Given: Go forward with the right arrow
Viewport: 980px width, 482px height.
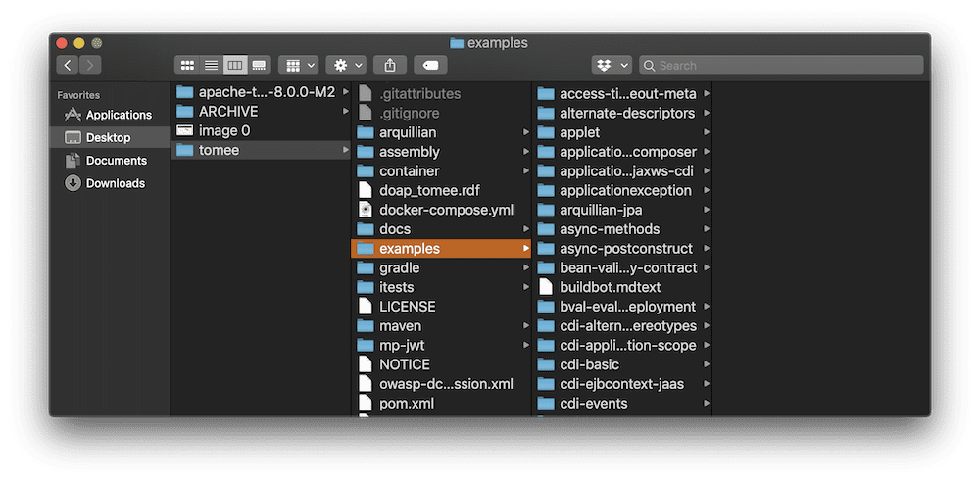Looking at the screenshot, I should point(90,65).
